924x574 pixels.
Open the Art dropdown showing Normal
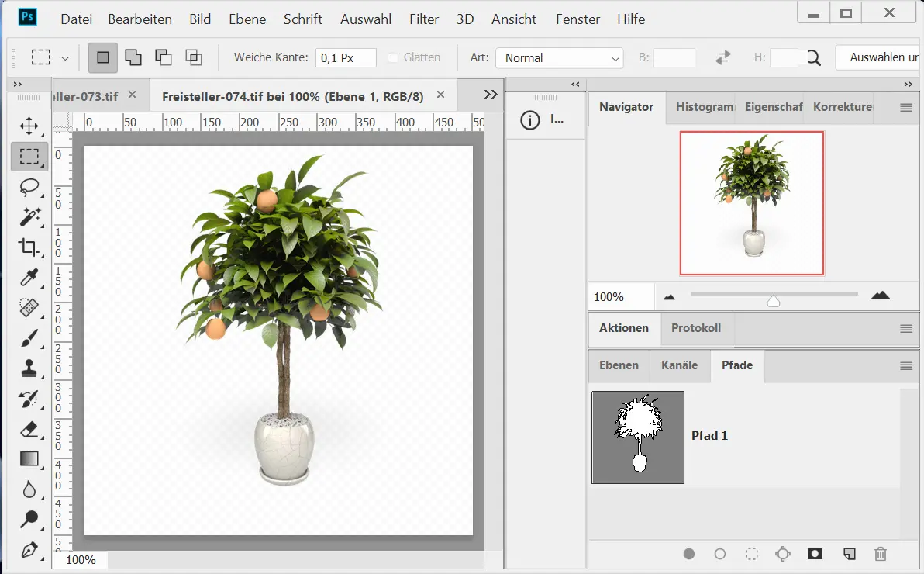coord(559,58)
